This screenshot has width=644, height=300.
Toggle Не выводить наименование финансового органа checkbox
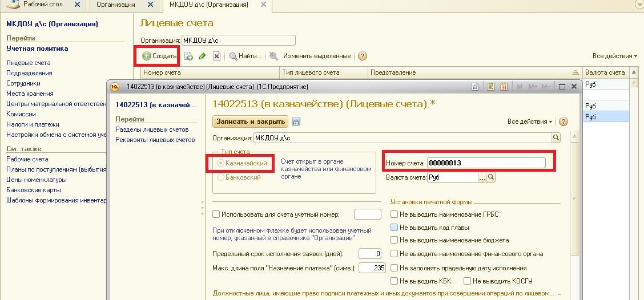coord(394,254)
